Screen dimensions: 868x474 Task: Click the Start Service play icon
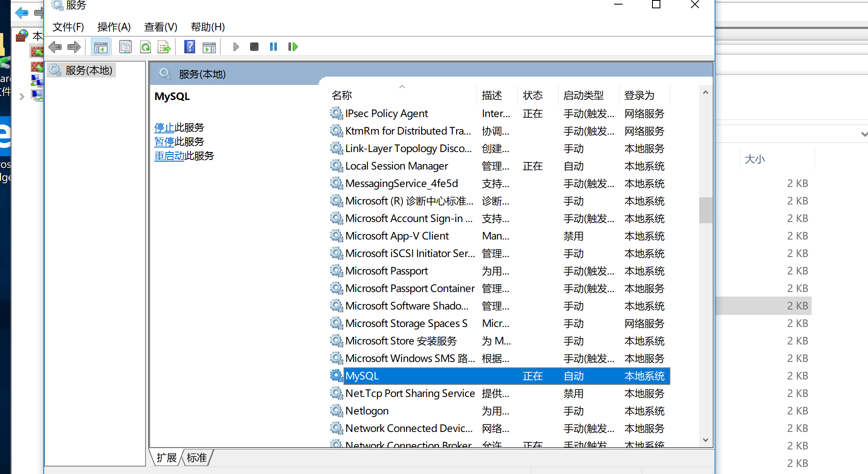[x=236, y=47]
